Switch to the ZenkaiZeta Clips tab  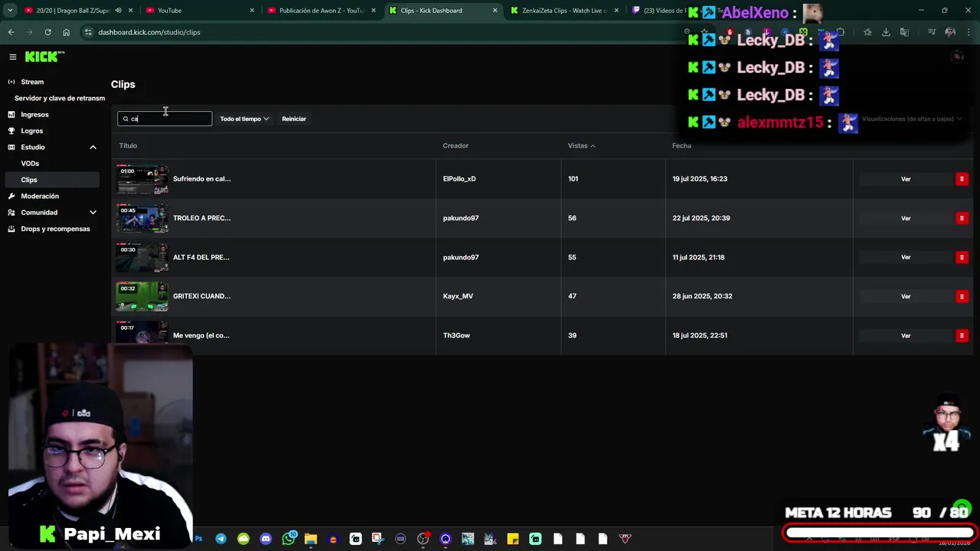[x=564, y=11]
